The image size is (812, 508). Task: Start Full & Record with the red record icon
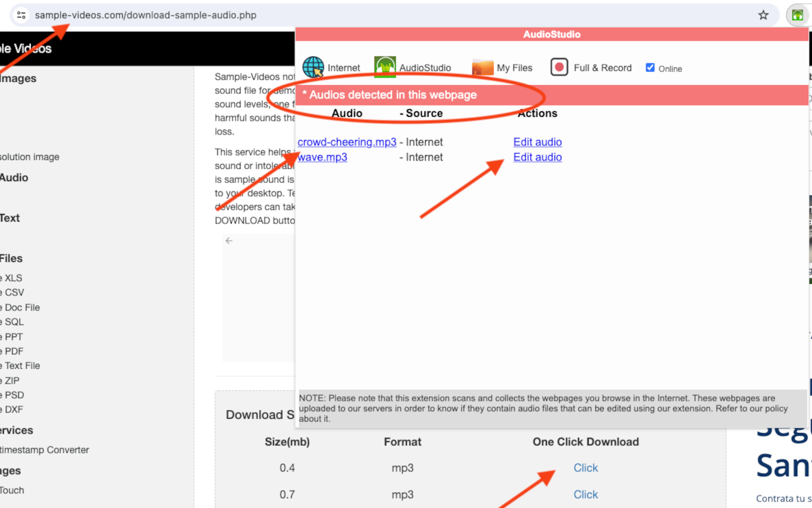point(559,67)
